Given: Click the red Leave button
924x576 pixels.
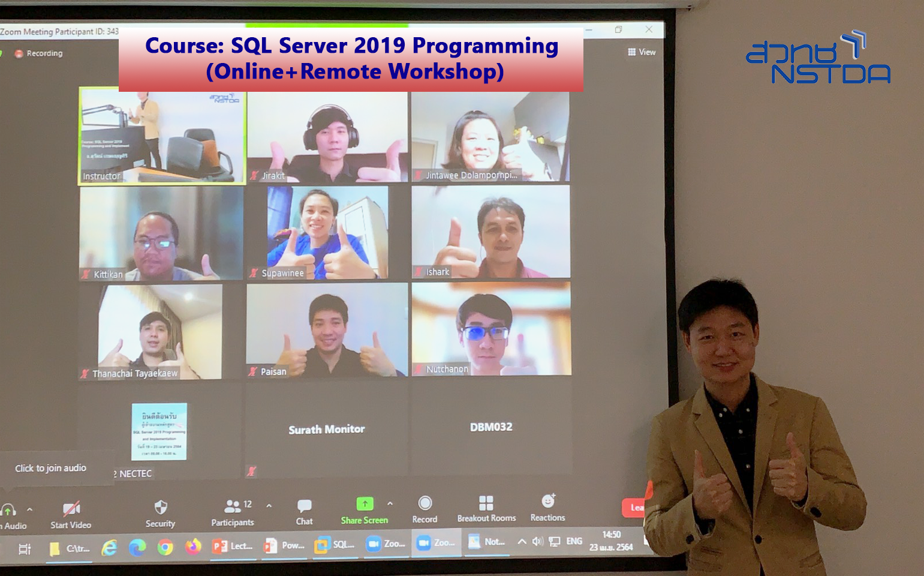Looking at the screenshot, I should pos(634,508).
